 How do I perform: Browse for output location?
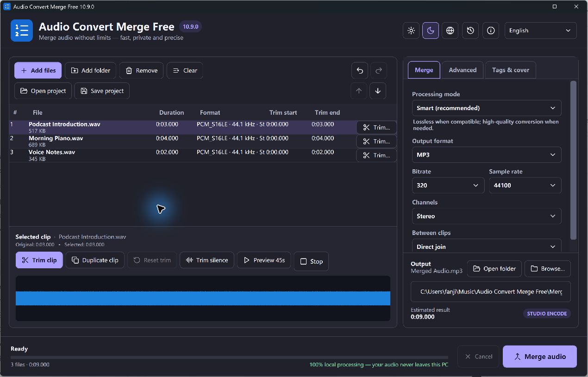(x=548, y=268)
